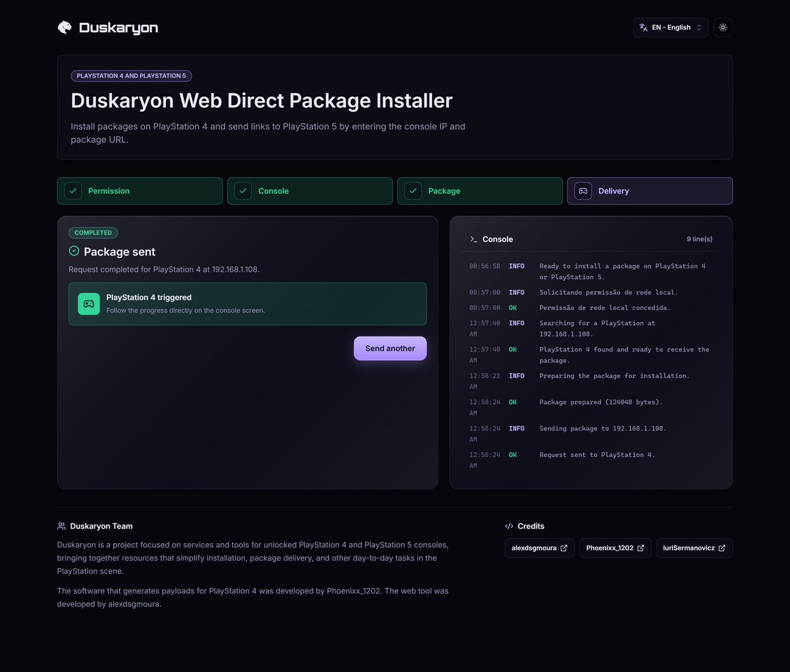The height and width of the screenshot is (672, 790).
Task: Click the checkmark circle beside Package sent
Action: tap(74, 251)
